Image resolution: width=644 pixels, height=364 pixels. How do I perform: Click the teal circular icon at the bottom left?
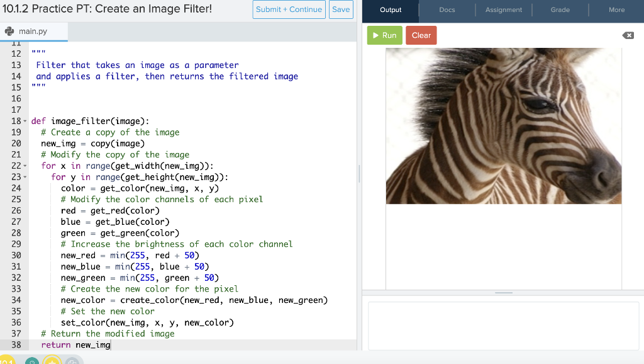pos(31,361)
